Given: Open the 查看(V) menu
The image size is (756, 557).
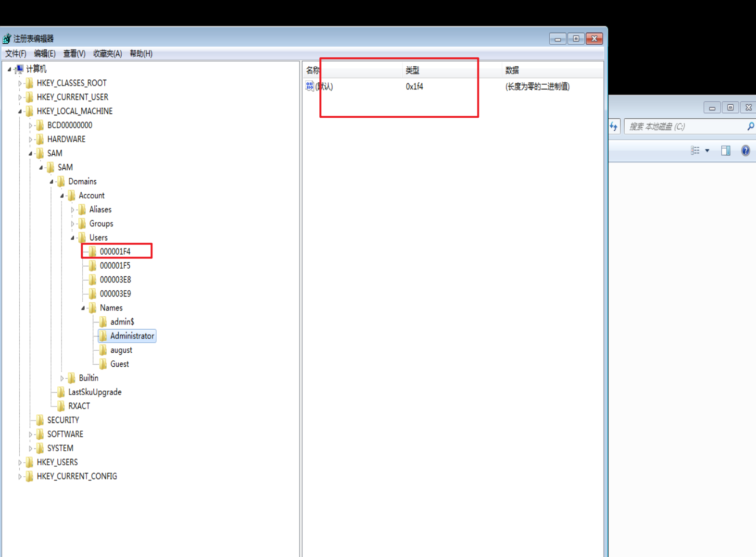Looking at the screenshot, I should [x=75, y=53].
